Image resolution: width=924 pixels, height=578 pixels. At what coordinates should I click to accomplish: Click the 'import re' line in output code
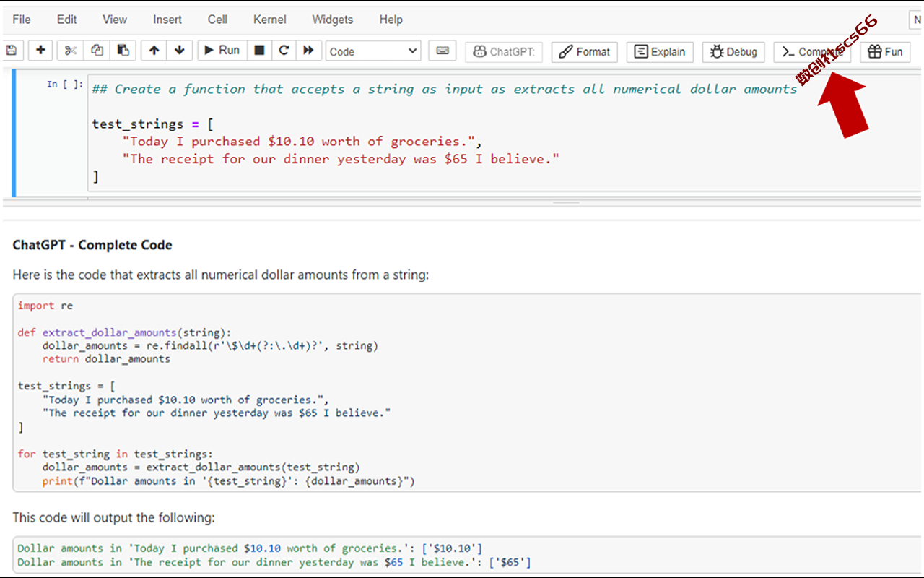point(45,306)
